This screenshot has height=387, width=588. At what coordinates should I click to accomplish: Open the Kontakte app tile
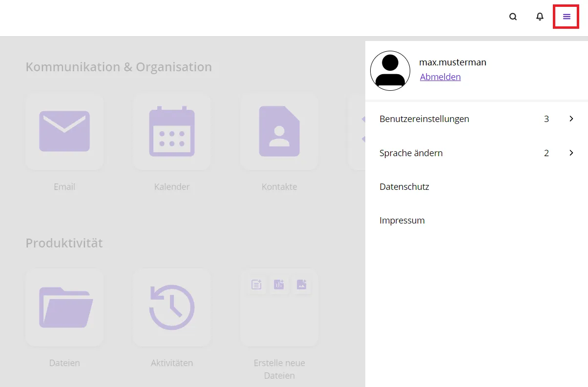(x=279, y=131)
